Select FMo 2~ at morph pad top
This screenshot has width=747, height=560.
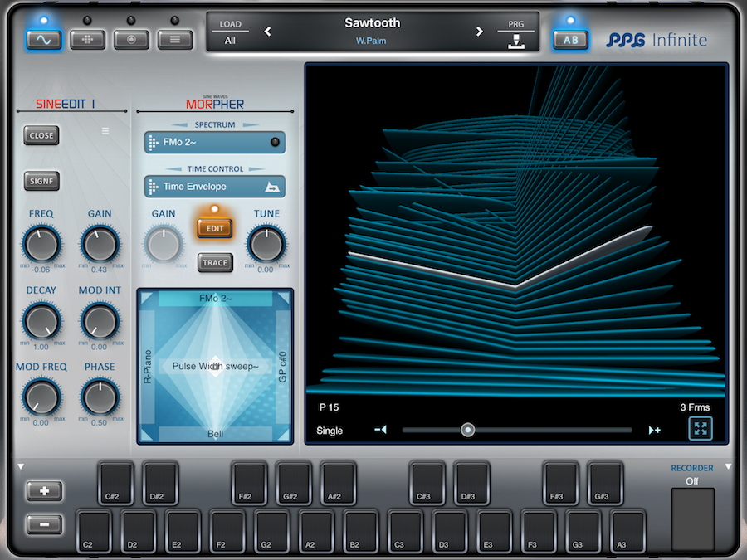[x=215, y=299]
